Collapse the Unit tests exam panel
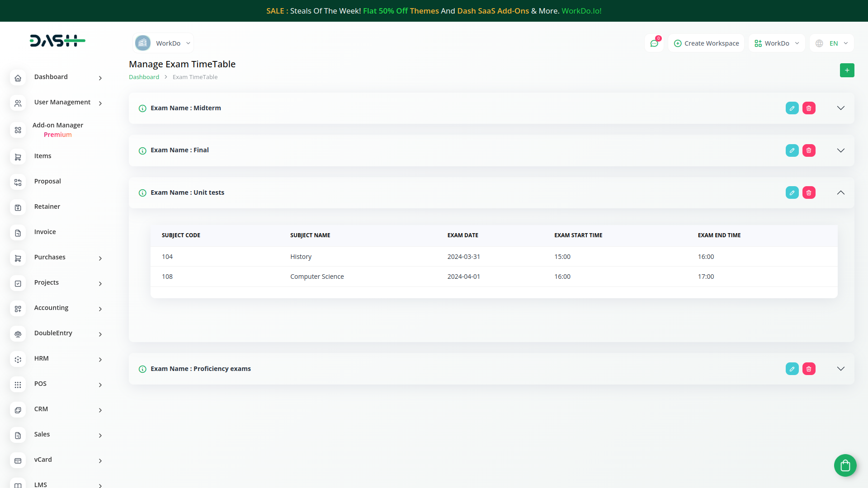This screenshot has height=488, width=868. click(840, 192)
